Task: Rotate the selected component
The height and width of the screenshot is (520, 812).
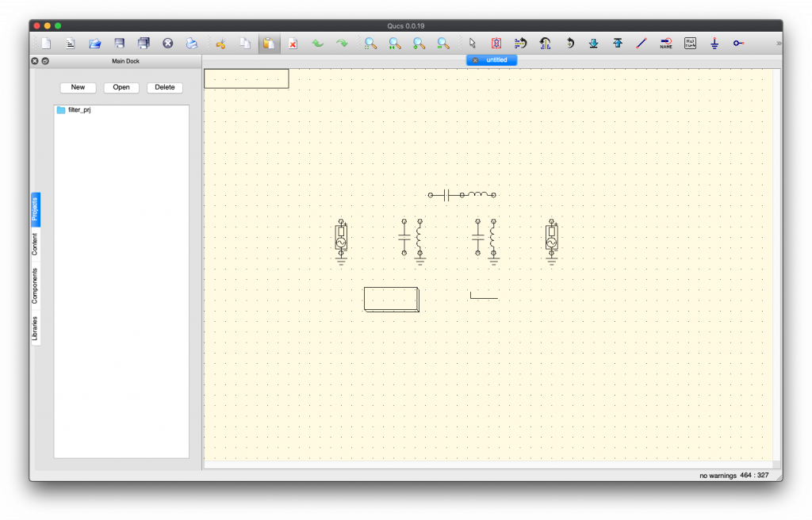Action: 569,44
